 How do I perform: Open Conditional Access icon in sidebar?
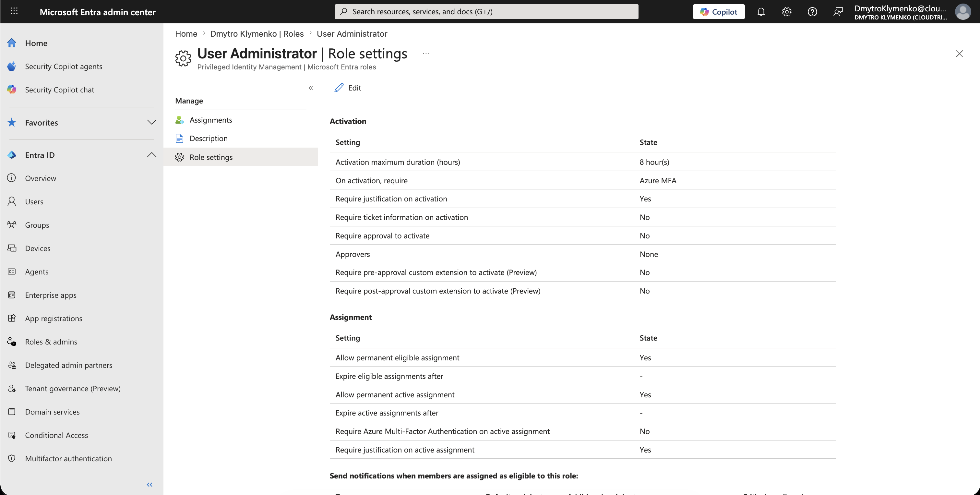[x=12, y=435]
